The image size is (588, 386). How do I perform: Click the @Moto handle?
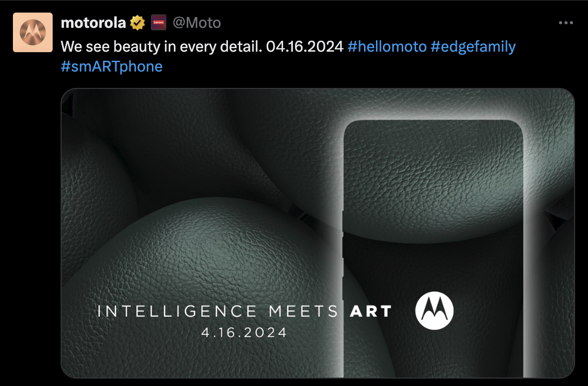coord(197,23)
